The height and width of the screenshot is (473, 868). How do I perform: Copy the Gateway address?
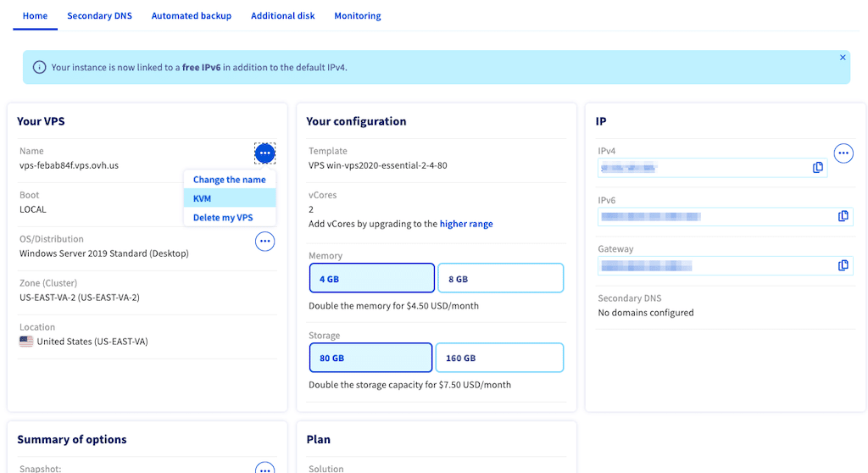coord(843,266)
